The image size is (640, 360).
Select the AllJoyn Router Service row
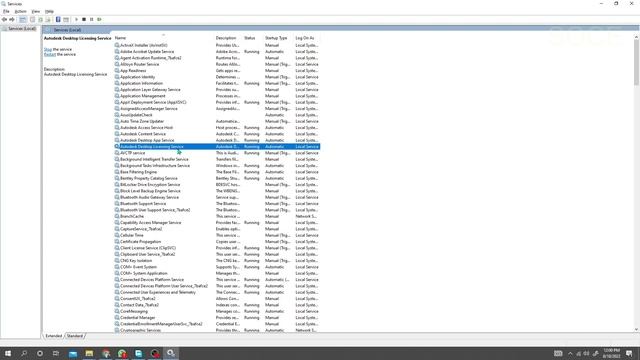(x=217, y=64)
